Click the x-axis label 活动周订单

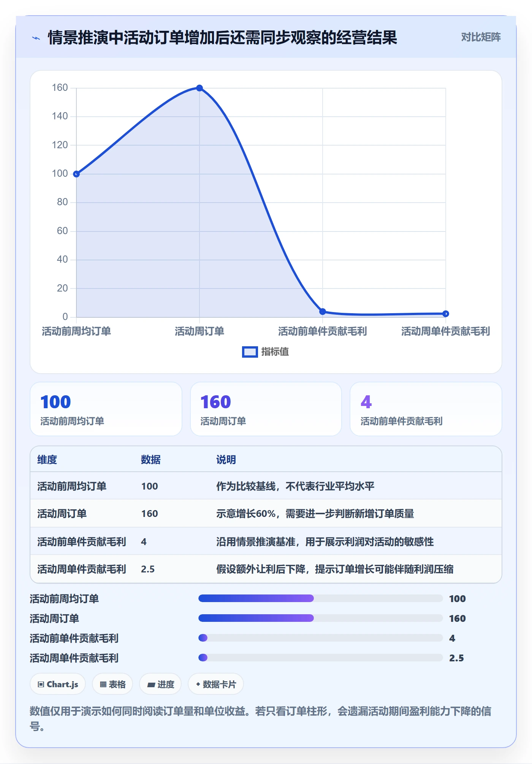(x=199, y=331)
